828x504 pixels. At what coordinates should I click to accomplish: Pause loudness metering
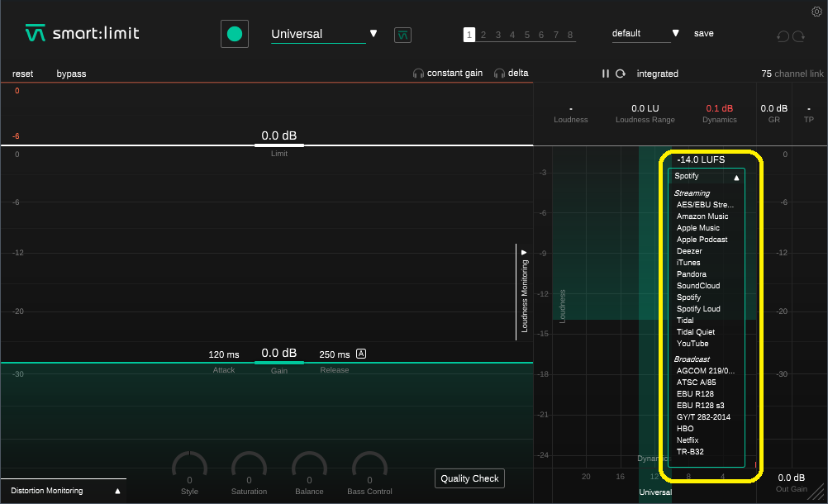tap(605, 74)
